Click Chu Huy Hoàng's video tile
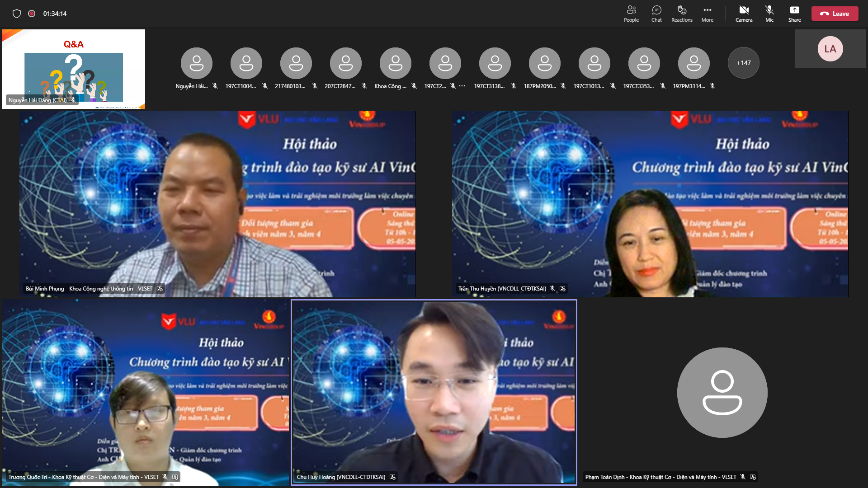The height and width of the screenshot is (488, 868). click(434, 392)
